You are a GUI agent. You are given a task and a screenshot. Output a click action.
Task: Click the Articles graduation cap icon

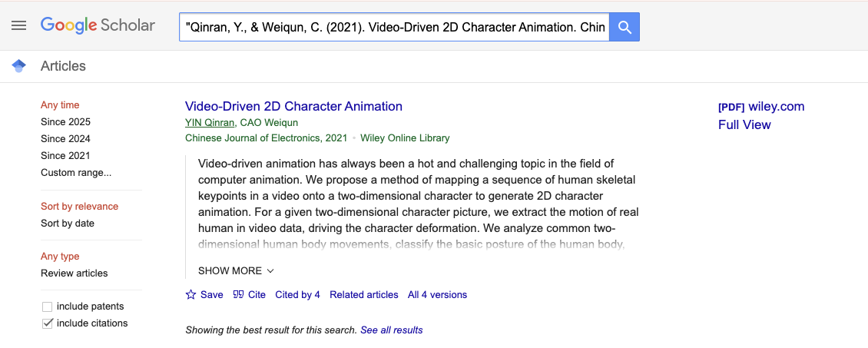pos(19,66)
